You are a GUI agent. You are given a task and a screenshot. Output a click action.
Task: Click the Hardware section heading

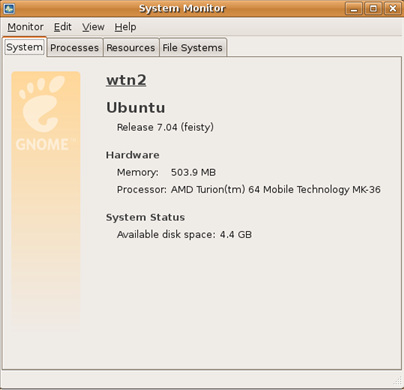[133, 155]
